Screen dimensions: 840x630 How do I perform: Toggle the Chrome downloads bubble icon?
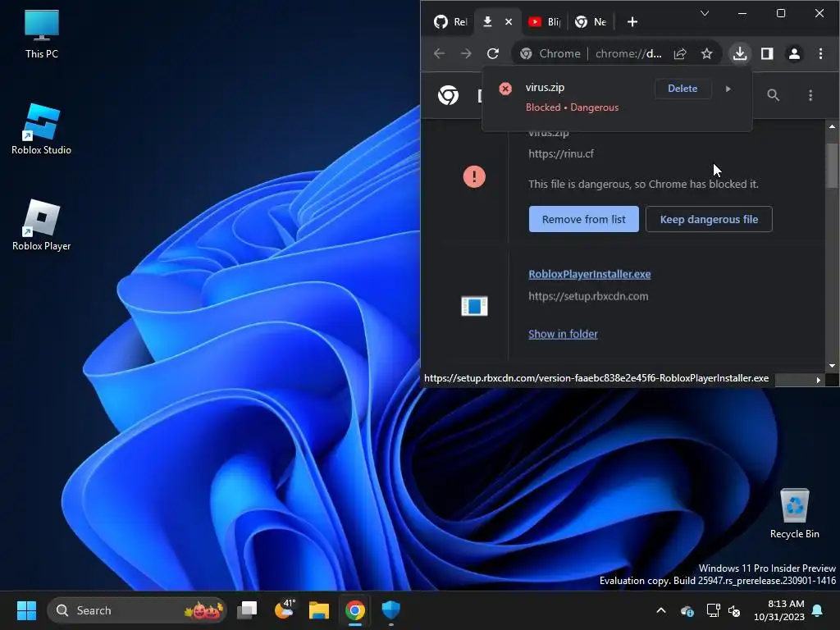(740, 53)
